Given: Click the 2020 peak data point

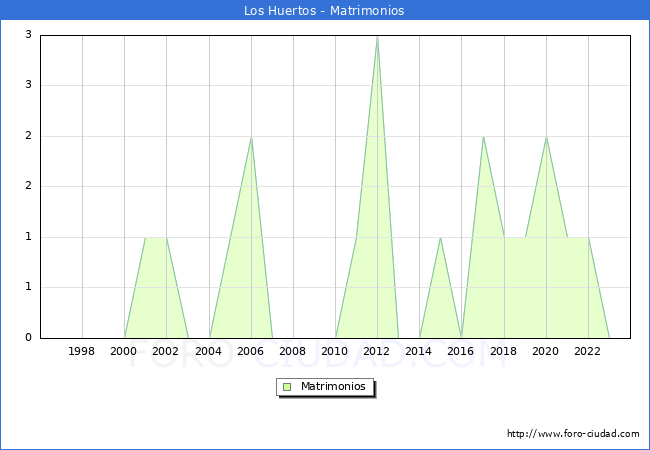Looking at the screenshot, I should coord(546,137).
